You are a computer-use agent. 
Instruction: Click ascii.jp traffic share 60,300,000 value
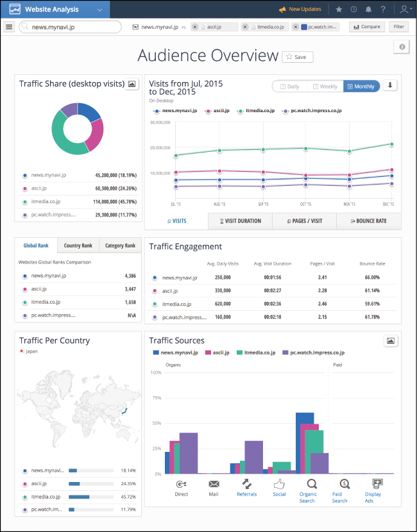pyautogui.click(x=115, y=188)
